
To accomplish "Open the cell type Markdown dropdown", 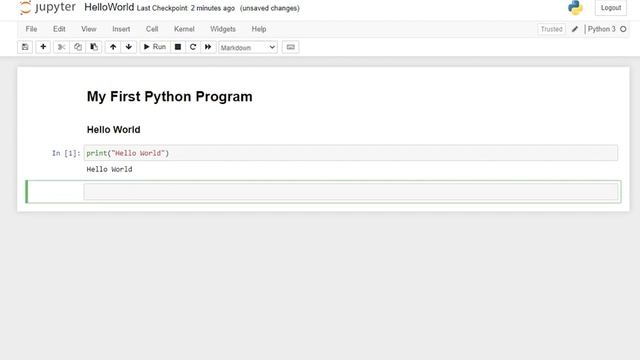I will [x=248, y=47].
